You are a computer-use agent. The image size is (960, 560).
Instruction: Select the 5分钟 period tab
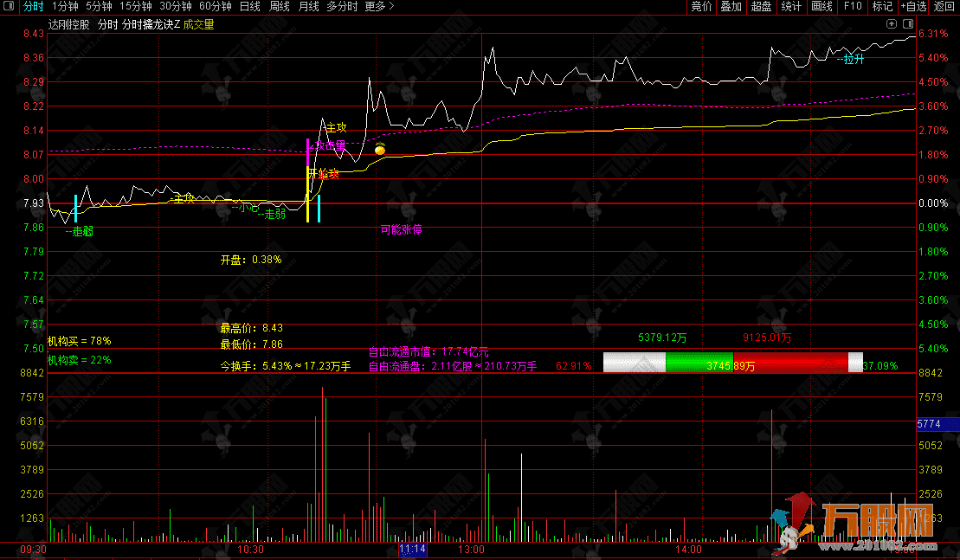(100, 7)
